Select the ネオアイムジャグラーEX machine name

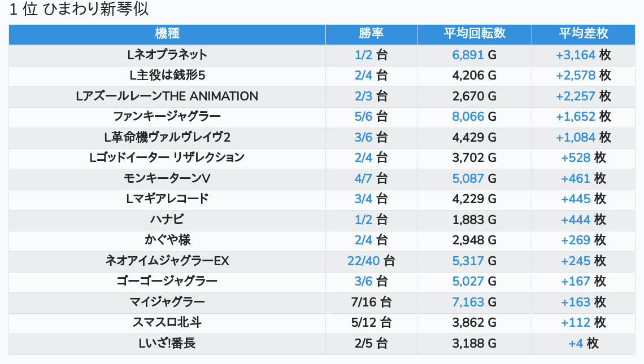click(167, 261)
